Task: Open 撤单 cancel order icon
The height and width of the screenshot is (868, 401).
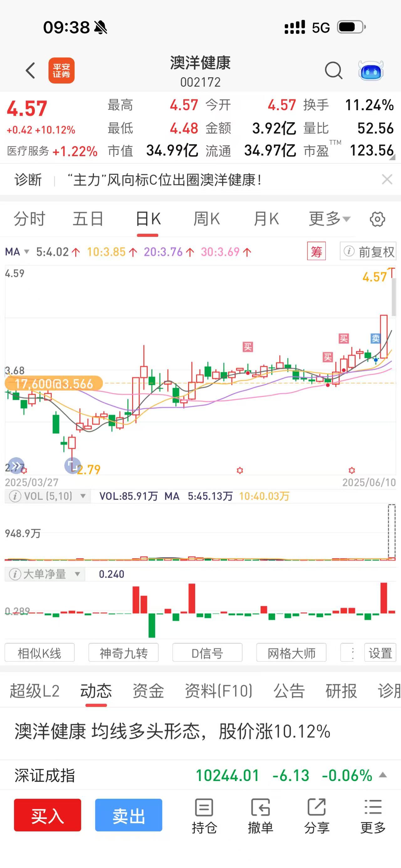Action: point(260,816)
